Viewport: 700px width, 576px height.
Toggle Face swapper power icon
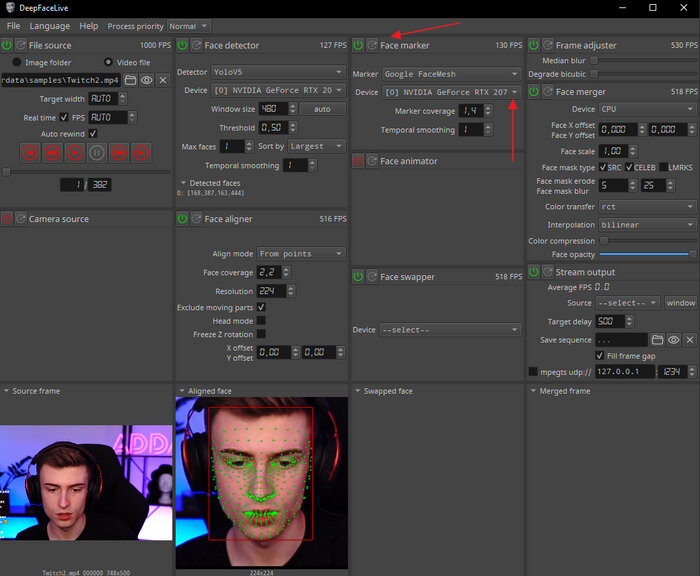coord(358,277)
